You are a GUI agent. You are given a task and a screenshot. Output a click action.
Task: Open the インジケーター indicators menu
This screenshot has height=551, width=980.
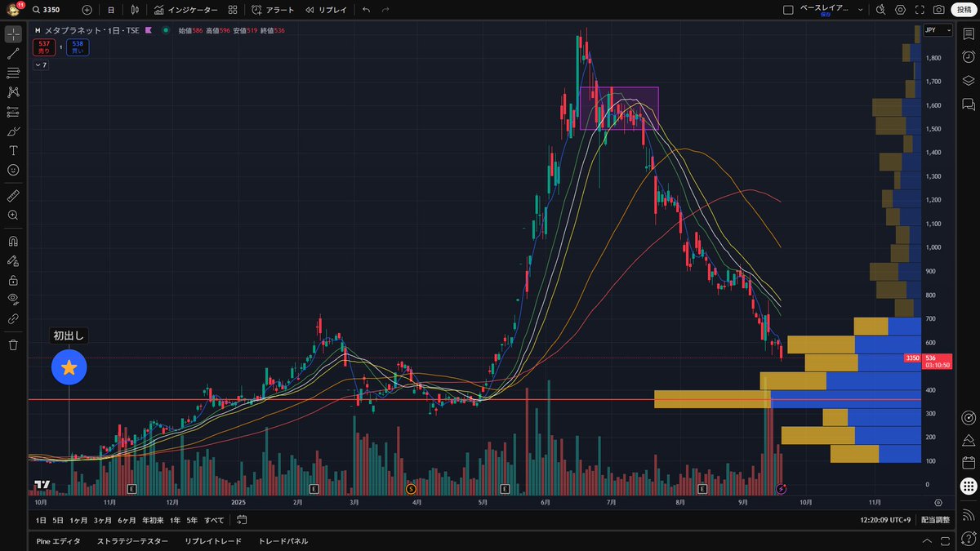pos(186,10)
